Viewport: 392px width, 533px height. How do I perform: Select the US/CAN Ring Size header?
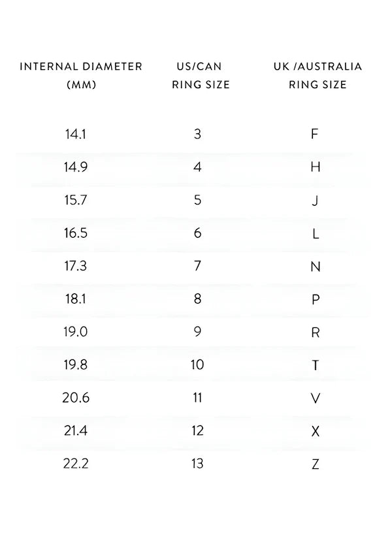click(200, 76)
